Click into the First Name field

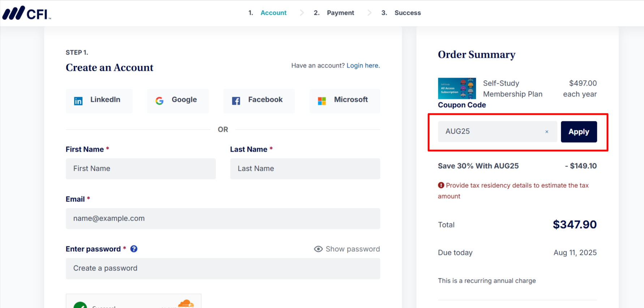[141, 169]
